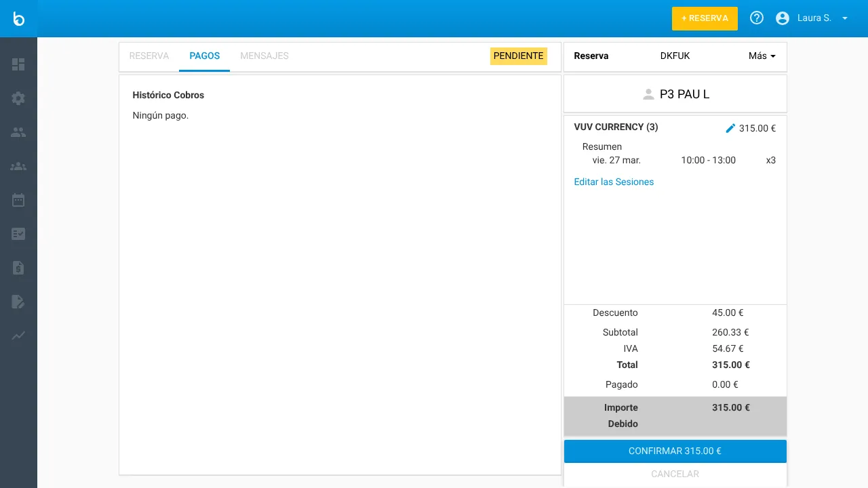Open the bookings checklist icon in sidebar
This screenshot has height=488, width=868.
[x=19, y=234]
